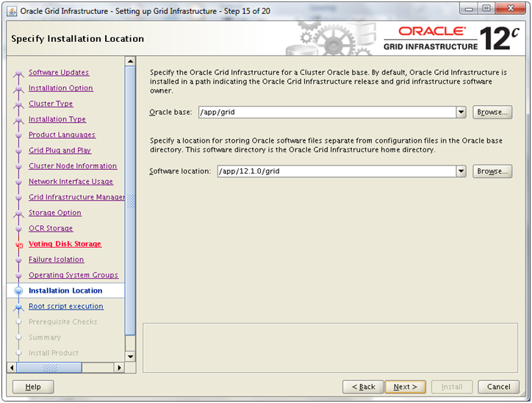This screenshot has height=403, width=532.
Task: Click the Voting Disk Storage error icon
Action: pos(19,245)
